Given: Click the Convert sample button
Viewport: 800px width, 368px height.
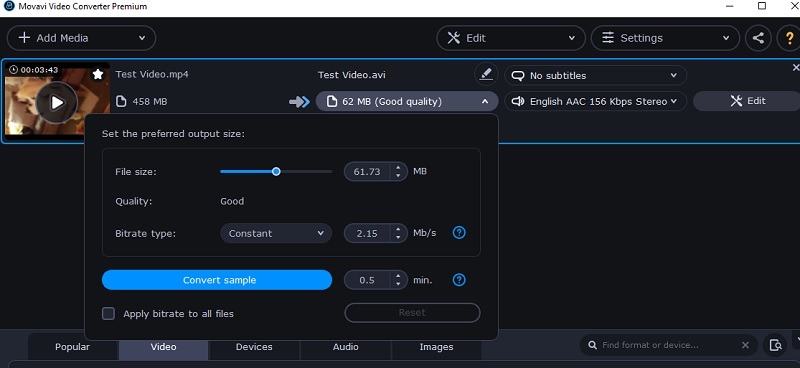Looking at the screenshot, I should click(x=217, y=280).
